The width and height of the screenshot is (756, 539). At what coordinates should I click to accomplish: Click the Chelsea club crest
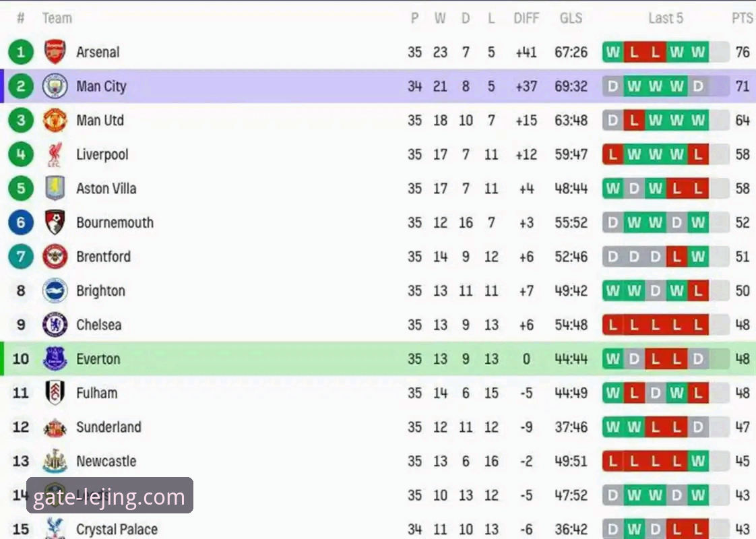(x=55, y=325)
